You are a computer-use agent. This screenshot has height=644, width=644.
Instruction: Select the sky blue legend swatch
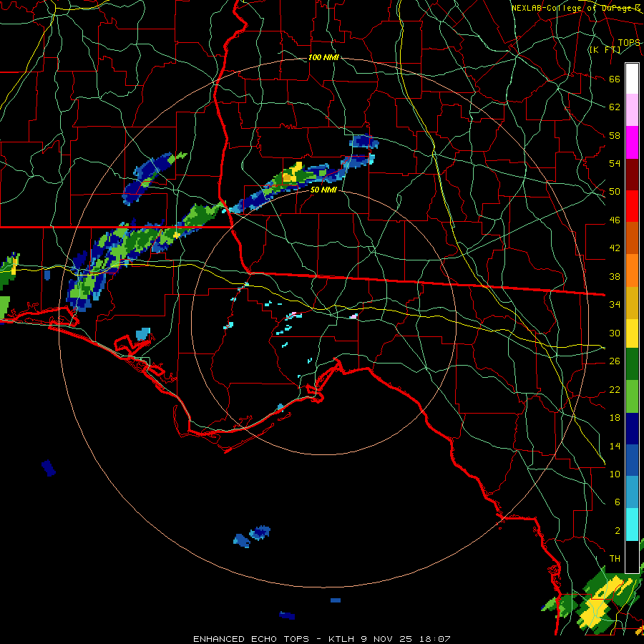pyautogui.click(x=632, y=492)
